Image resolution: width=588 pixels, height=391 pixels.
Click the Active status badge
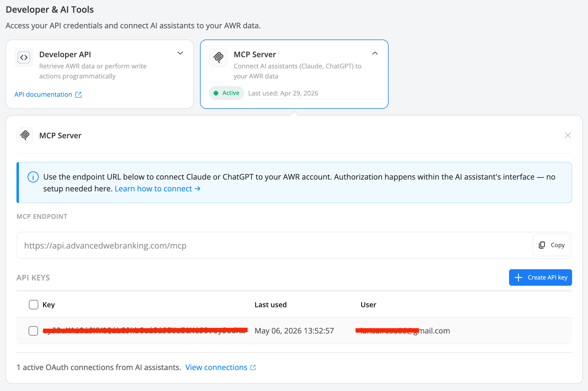tap(226, 93)
